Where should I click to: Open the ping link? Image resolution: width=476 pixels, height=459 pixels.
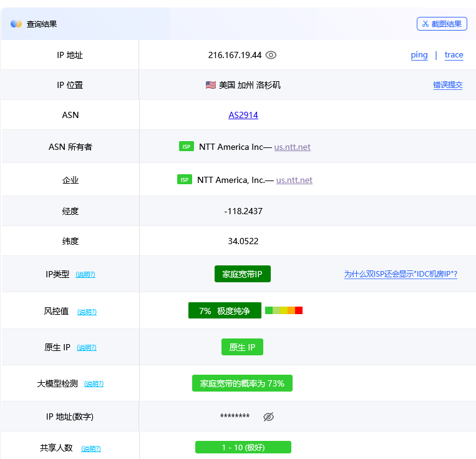(419, 55)
